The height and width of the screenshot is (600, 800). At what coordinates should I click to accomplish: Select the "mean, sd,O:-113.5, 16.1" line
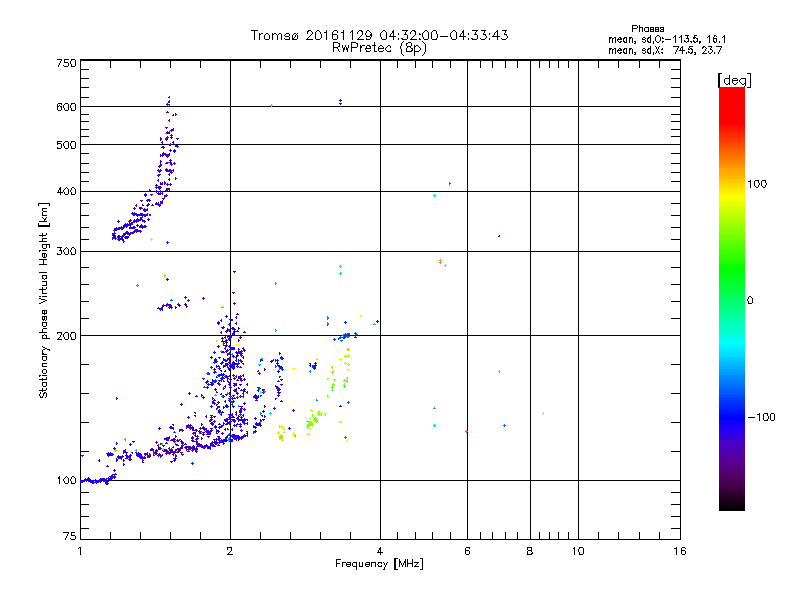[x=667, y=39]
